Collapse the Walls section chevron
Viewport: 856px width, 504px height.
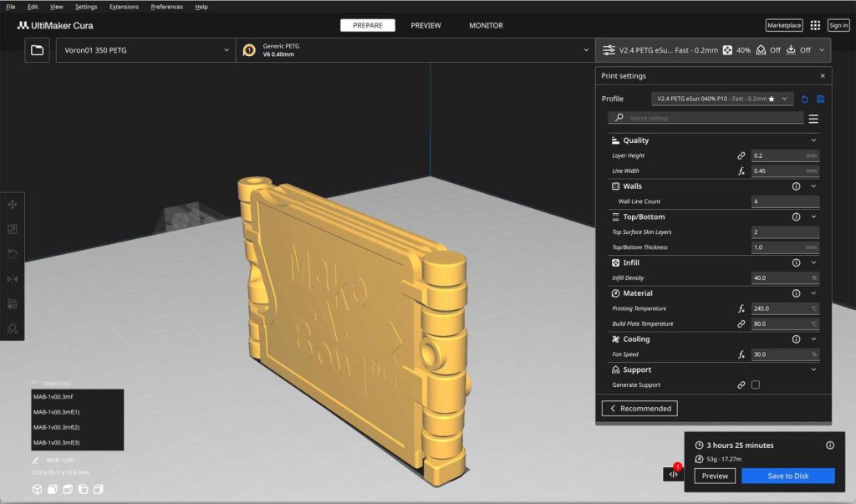(813, 186)
